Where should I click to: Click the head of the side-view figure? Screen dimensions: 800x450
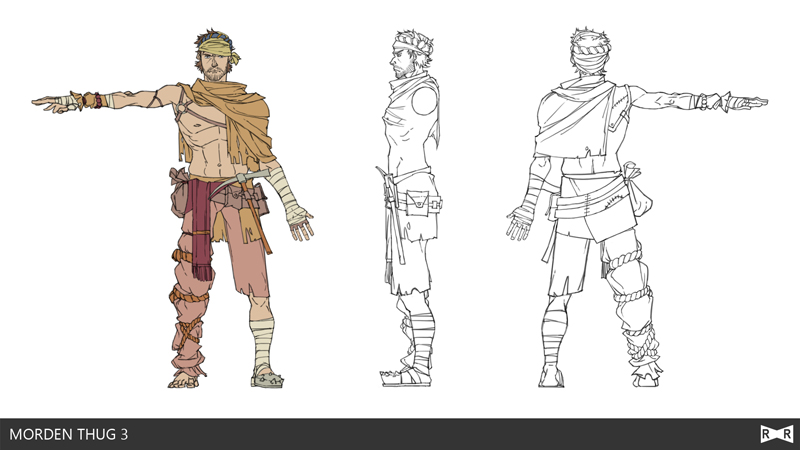410,53
